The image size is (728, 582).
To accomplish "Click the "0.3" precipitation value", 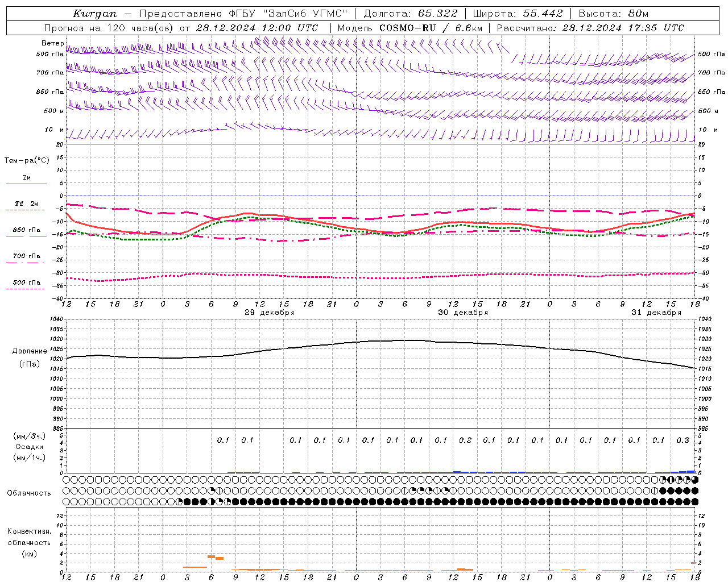I will (x=682, y=440).
